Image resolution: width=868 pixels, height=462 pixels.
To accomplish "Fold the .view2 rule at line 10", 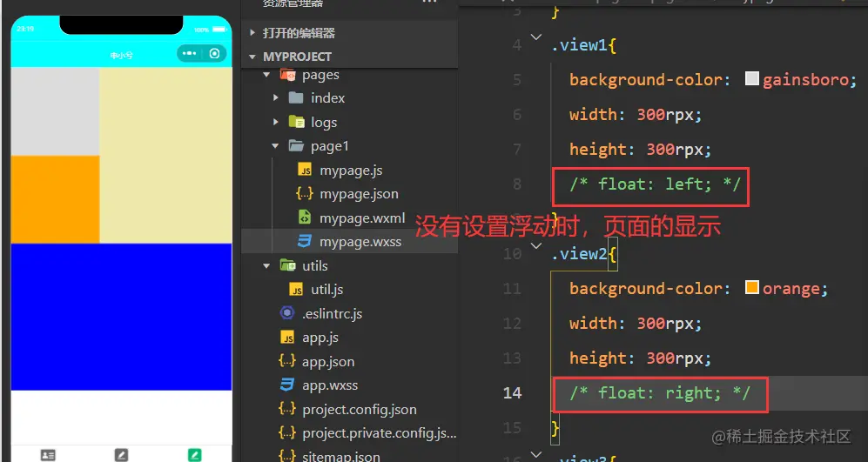I will tap(535, 246).
